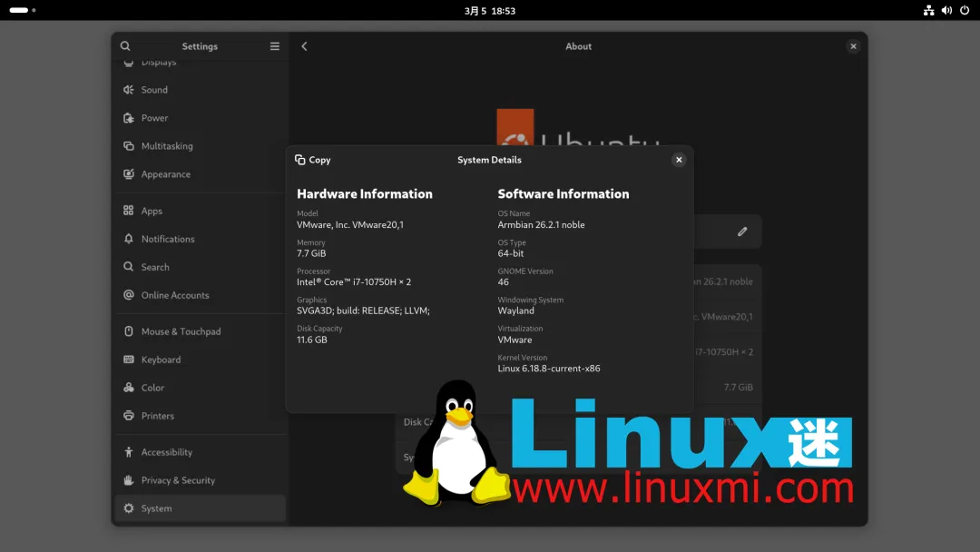Screen dimensions: 980x552
Task: Click the Apps grid icon in sidebar
Action: click(x=129, y=211)
